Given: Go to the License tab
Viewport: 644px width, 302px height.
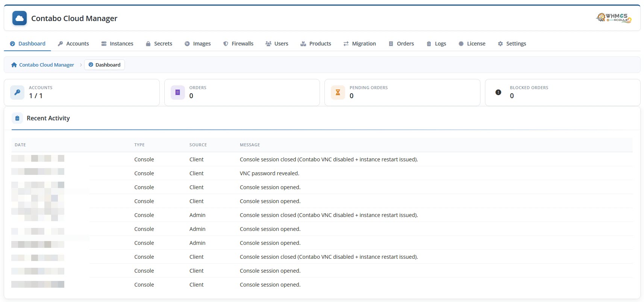Looking at the screenshot, I should (x=472, y=44).
